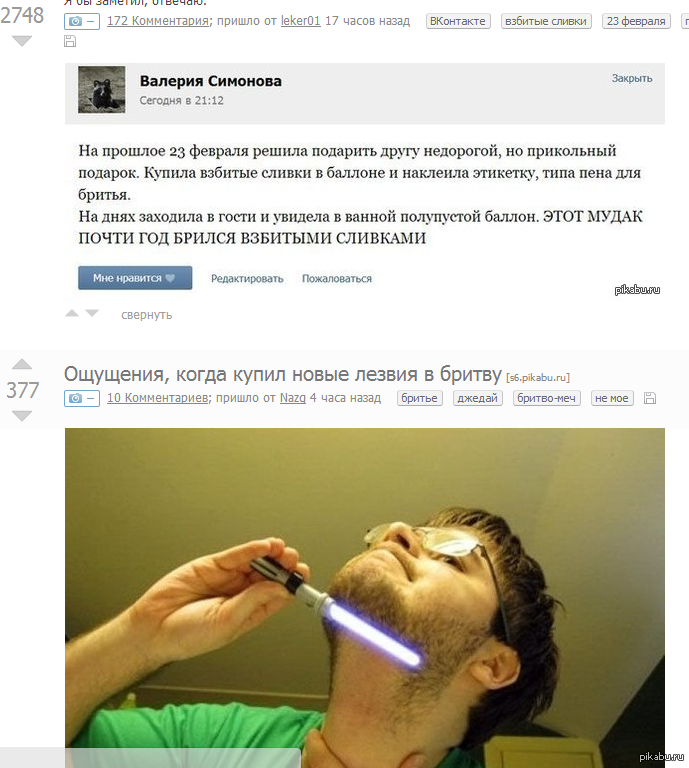The image size is (689, 768).
Task: Downvote the post rated 2748
Action: pos(22,41)
